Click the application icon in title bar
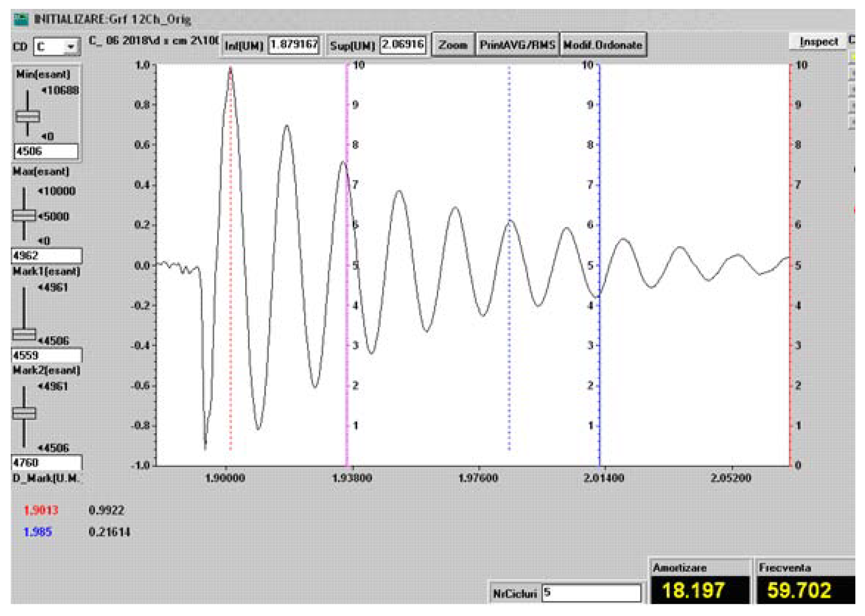Screen dimensions: 865x616 20,19
